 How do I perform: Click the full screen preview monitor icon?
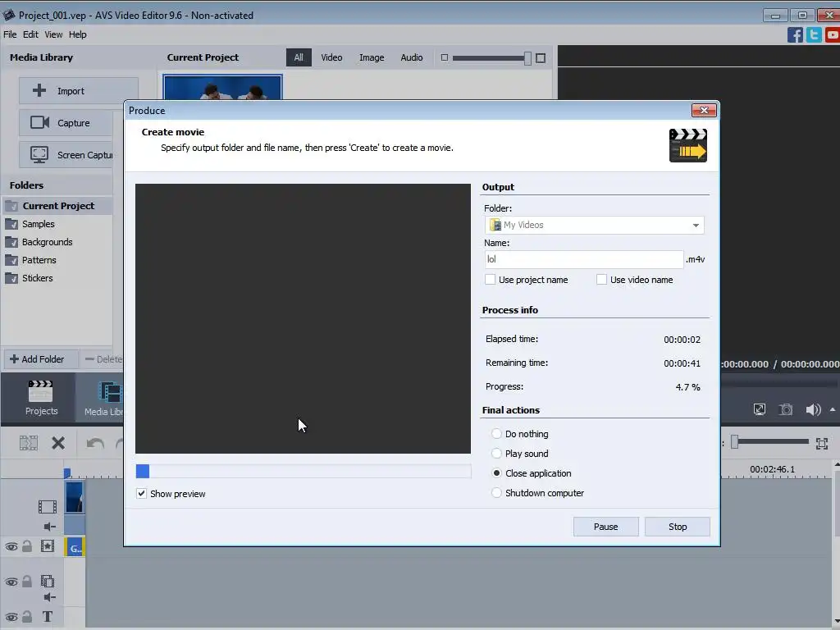pos(759,409)
